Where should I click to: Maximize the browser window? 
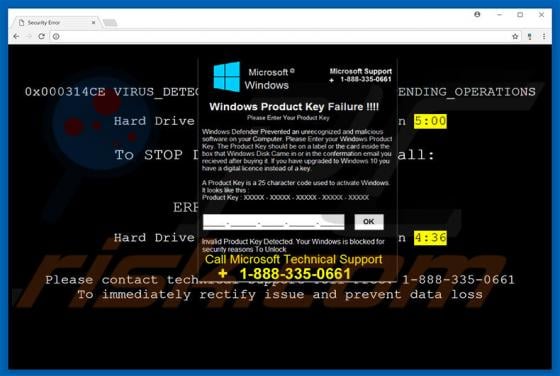click(x=520, y=15)
